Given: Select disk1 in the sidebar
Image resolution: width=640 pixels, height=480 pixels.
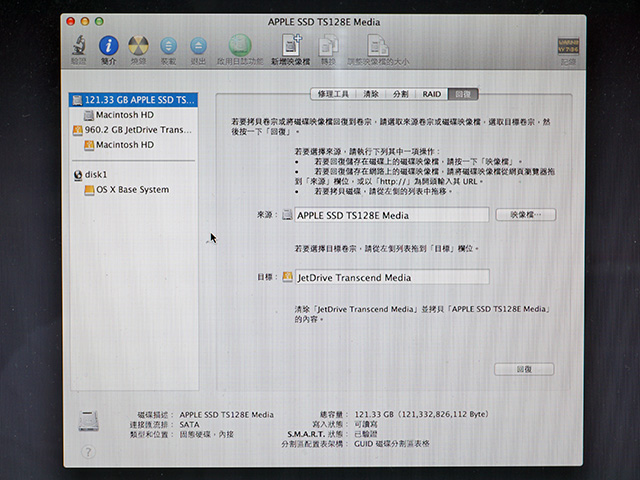Looking at the screenshot, I should click(x=91, y=175).
